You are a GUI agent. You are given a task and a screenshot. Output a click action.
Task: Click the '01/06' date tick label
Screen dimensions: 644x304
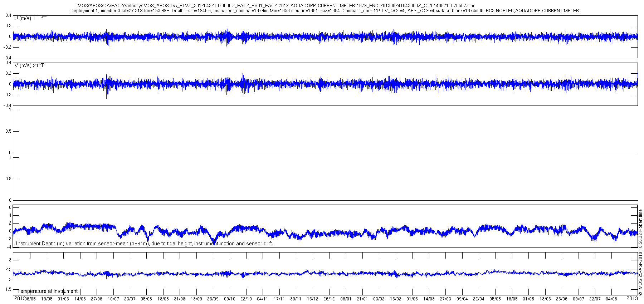pos(63,299)
